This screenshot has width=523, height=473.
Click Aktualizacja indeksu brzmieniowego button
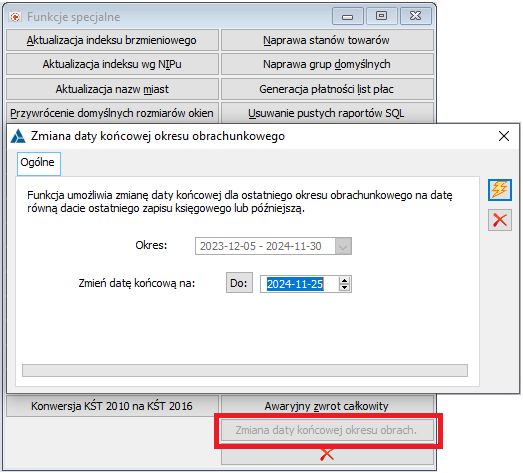coord(112,40)
